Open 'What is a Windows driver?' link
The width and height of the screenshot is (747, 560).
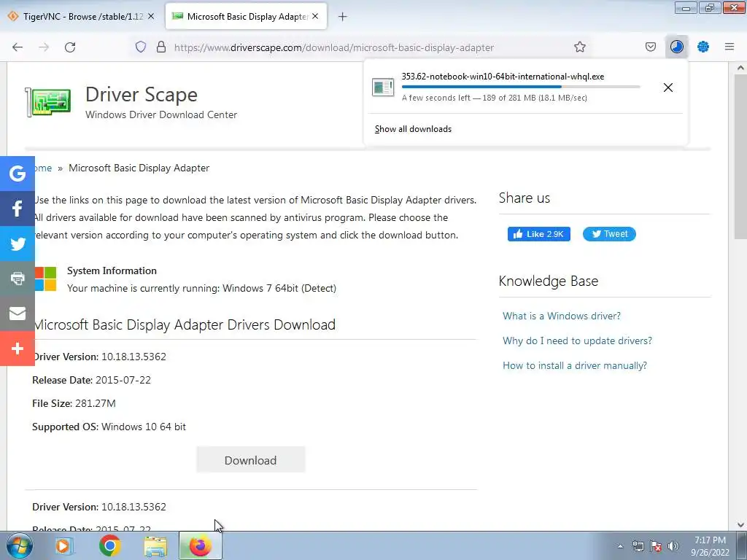562,316
